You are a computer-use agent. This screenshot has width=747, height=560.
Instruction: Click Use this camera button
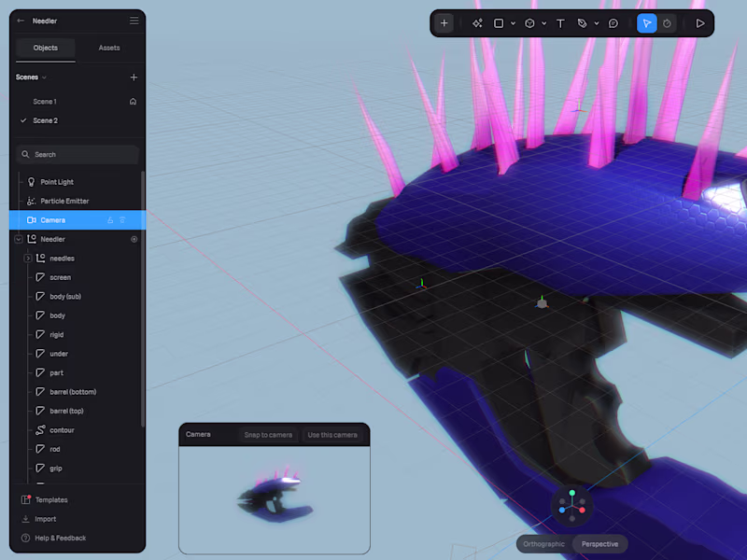(332, 435)
